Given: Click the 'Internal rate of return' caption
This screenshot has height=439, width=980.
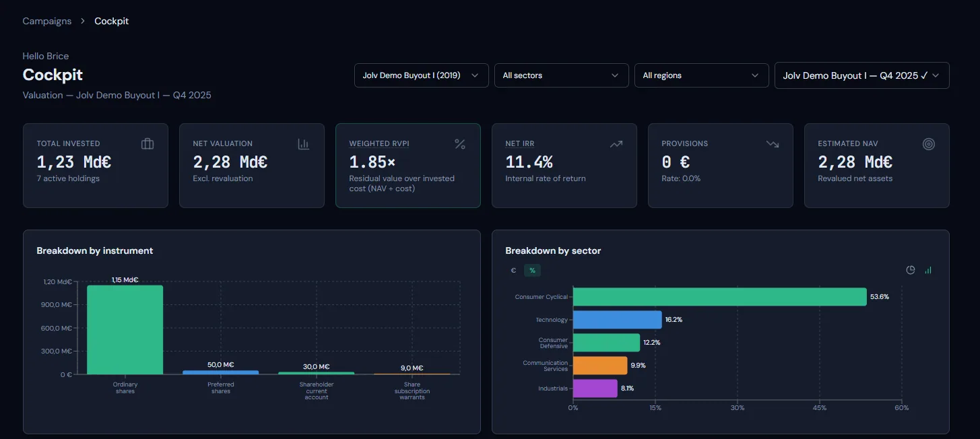Looking at the screenshot, I should point(546,178).
